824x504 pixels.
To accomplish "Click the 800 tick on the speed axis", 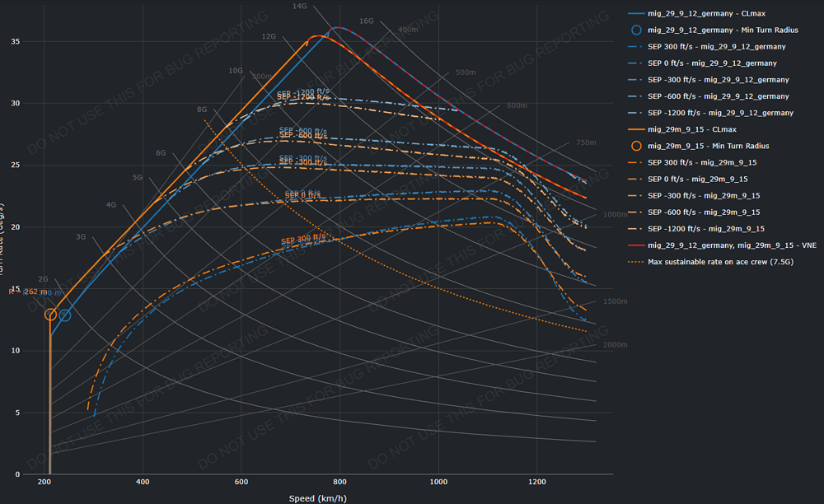I will point(339,480).
